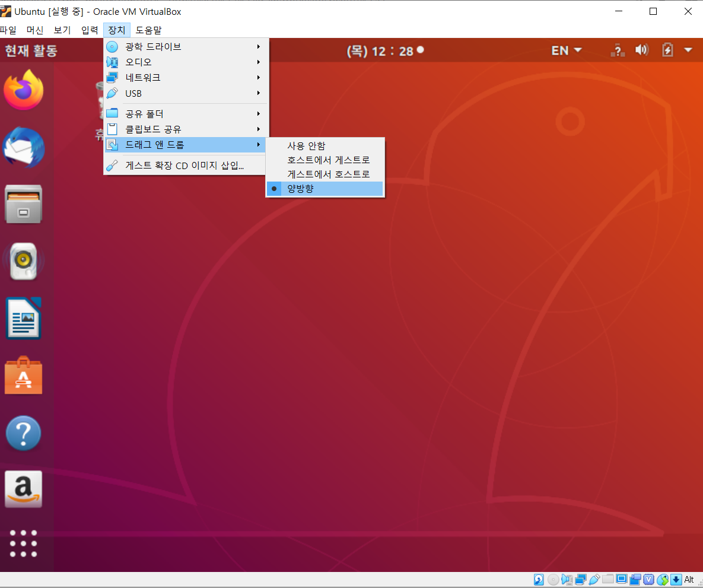Click the network monitors icon in menu
Viewport: 703px width, 588px height.
[x=112, y=78]
